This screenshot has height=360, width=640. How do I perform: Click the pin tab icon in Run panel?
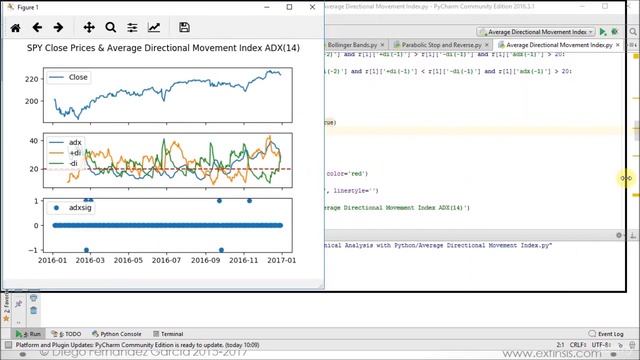[x=18, y=304]
